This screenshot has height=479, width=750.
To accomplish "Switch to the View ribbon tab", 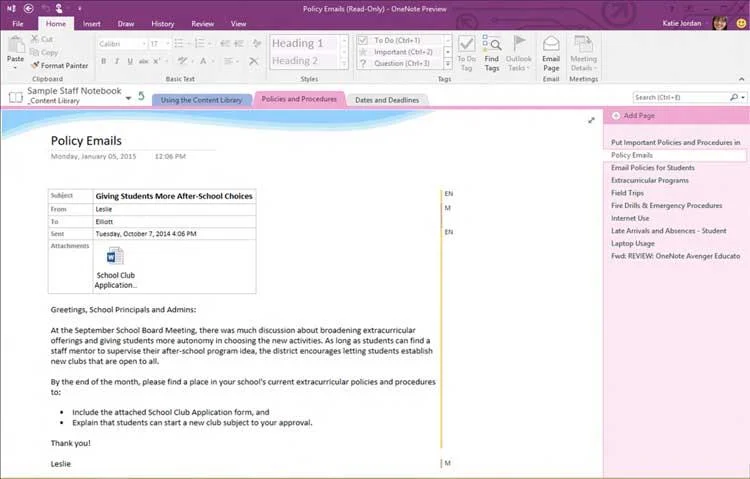I will pos(238,23).
